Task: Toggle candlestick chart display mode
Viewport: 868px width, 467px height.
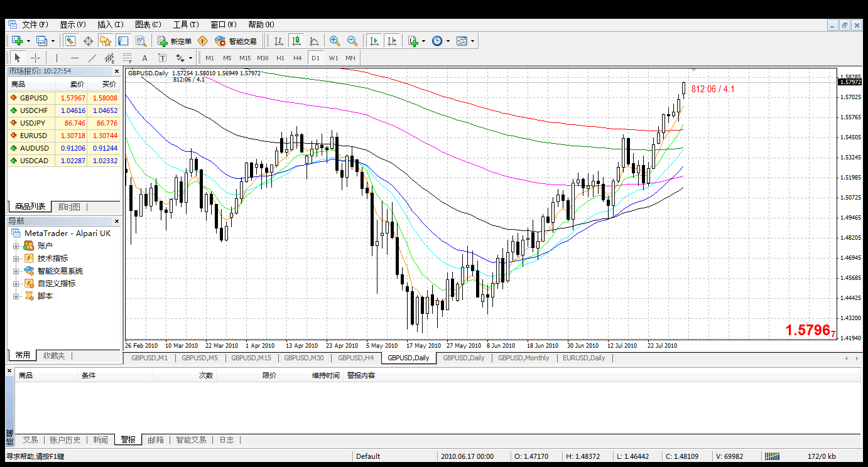Action: pos(296,41)
